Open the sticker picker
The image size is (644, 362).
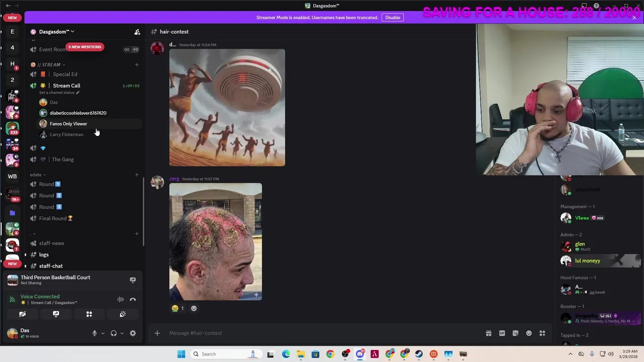click(515, 333)
